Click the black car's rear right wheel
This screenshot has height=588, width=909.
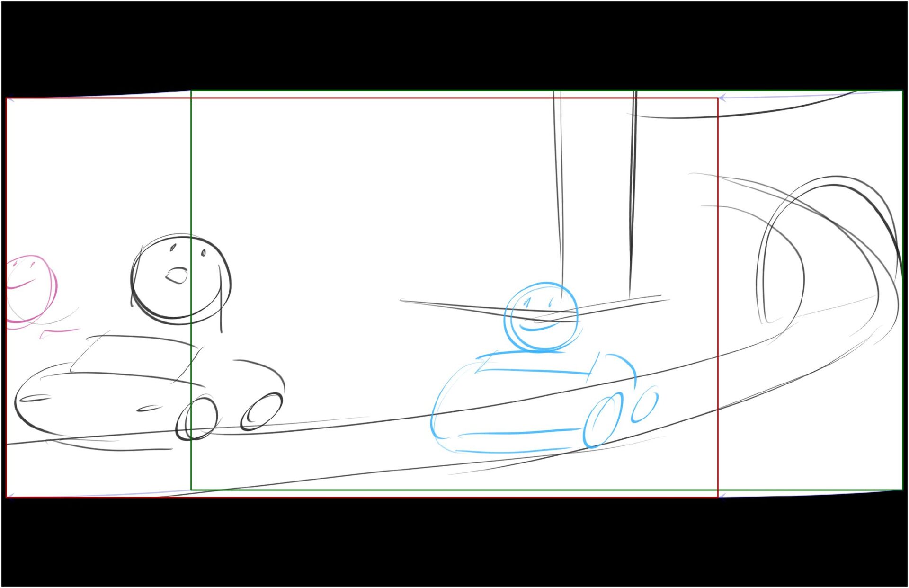pyautogui.click(x=262, y=411)
